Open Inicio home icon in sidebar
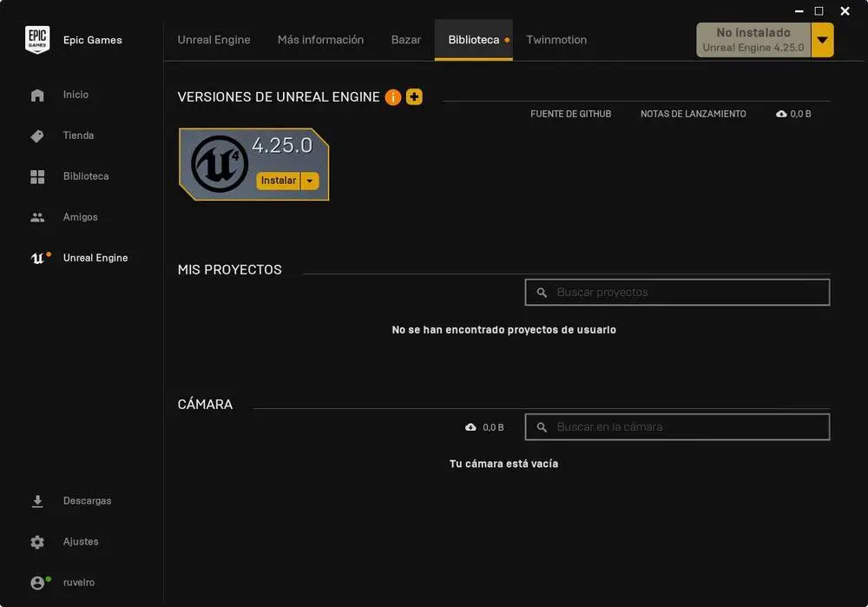The width and height of the screenshot is (868, 607). point(37,95)
